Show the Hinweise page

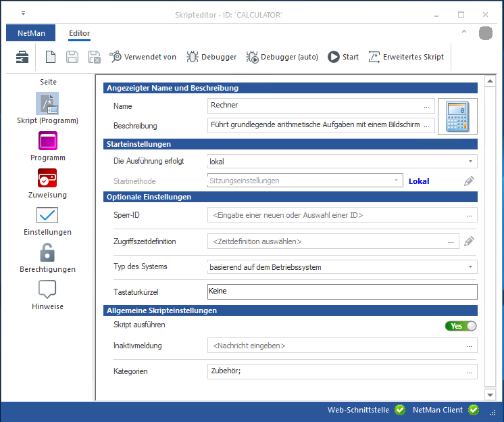pyautogui.click(x=47, y=289)
